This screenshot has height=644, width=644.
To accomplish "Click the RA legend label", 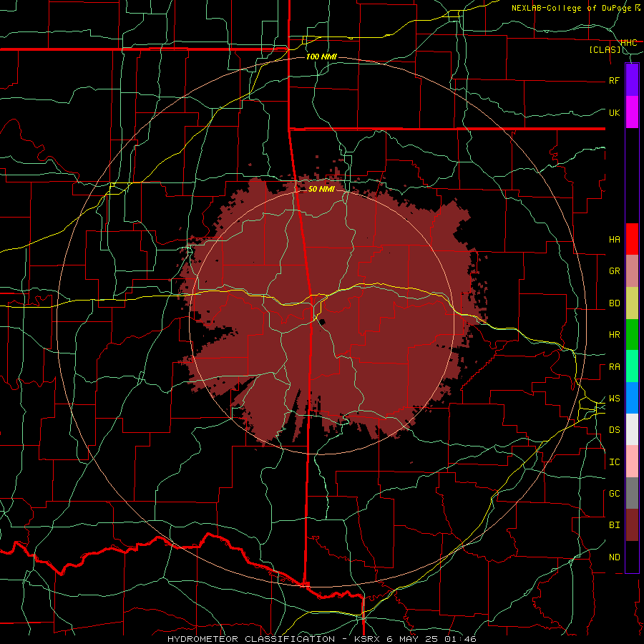I will coord(614,367).
